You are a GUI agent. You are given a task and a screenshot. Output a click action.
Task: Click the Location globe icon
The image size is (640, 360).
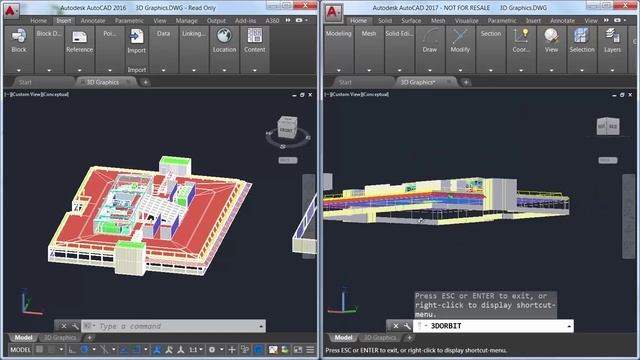click(224, 36)
